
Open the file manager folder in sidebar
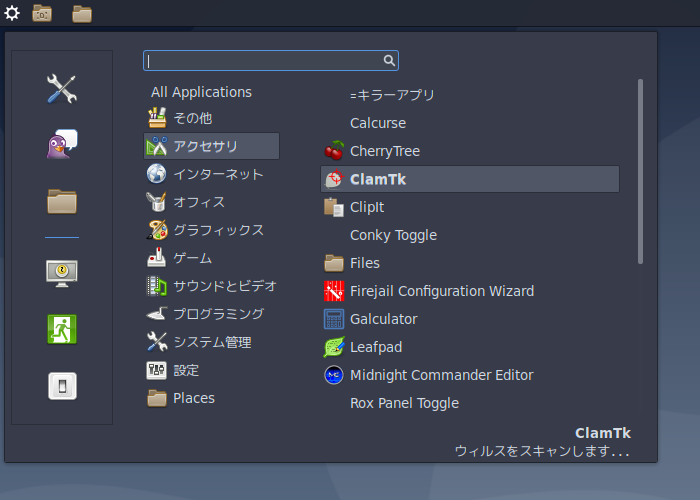point(62,201)
